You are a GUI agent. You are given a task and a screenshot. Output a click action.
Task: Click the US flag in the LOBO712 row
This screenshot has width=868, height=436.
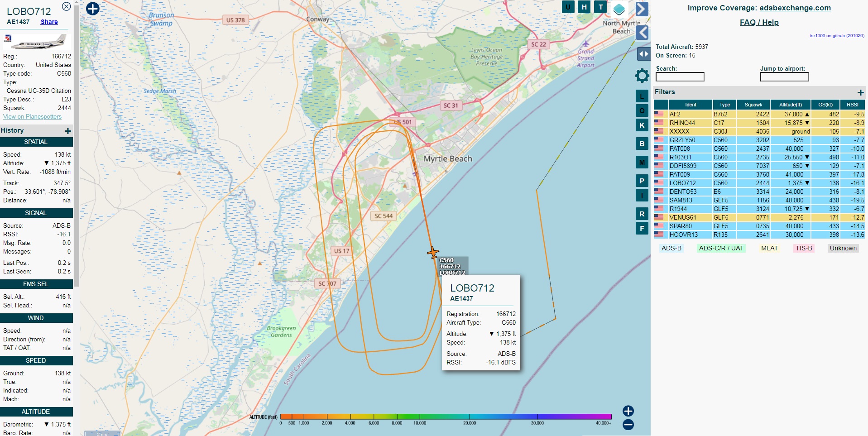click(x=659, y=183)
